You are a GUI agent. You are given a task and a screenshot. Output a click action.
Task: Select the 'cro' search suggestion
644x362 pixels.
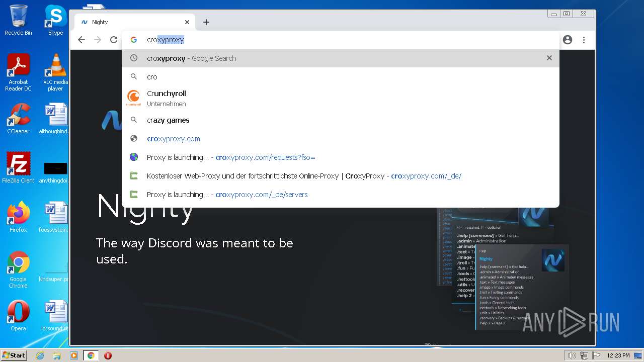pyautogui.click(x=341, y=76)
